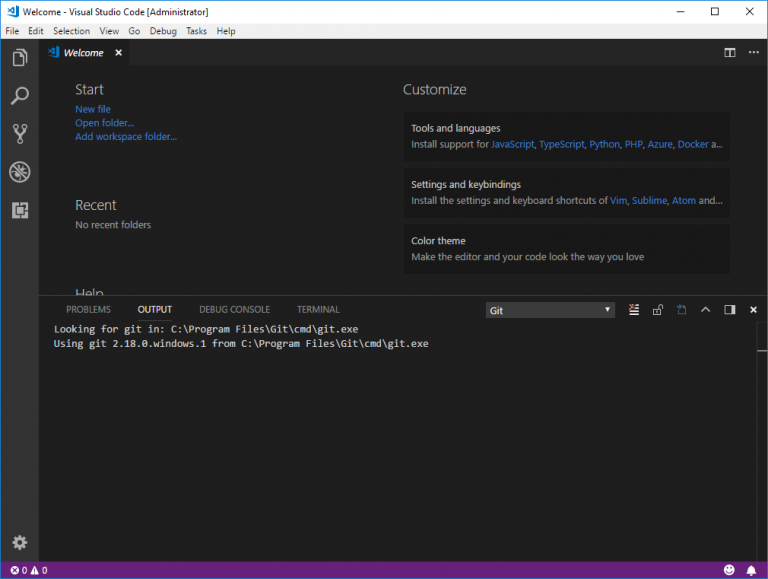768x579 pixels.
Task: Open the Debug view in activity bar
Action: coord(19,172)
